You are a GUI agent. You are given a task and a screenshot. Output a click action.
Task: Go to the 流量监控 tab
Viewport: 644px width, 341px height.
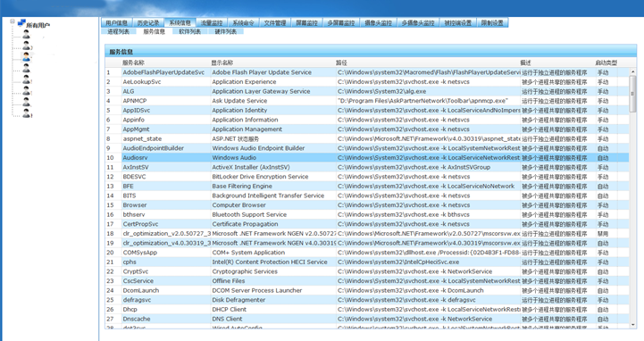click(x=212, y=23)
